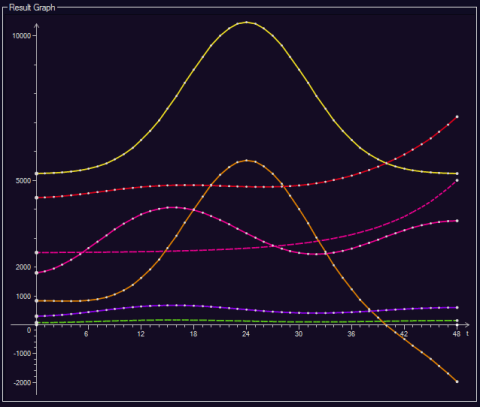Click the y-axis label '-2000'

[22, 383]
